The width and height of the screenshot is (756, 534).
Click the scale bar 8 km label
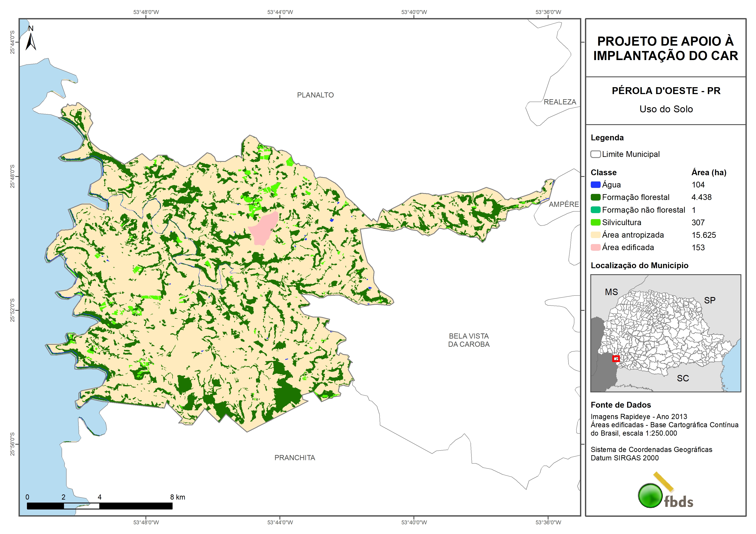[178, 497]
